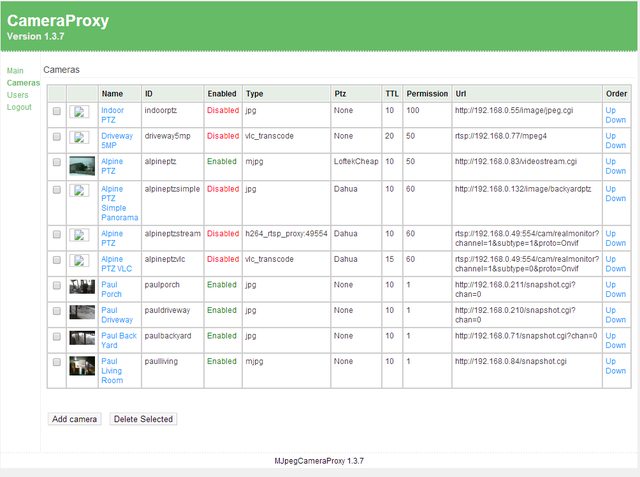The image size is (640, 477).
Task: Open the Paul Back Yard link
Action: pyautogui.click(x=119, y=340)
